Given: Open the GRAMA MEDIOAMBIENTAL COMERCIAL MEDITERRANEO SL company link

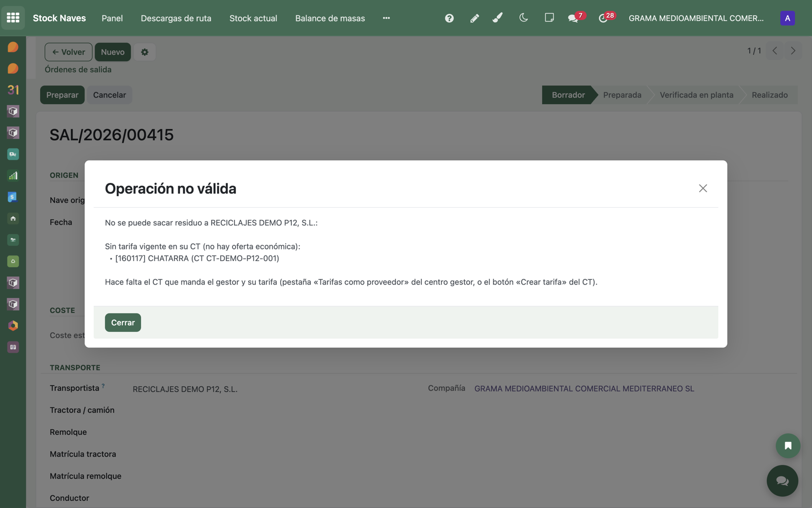Looking at the screenshot, I should click(x=584, y=389).
